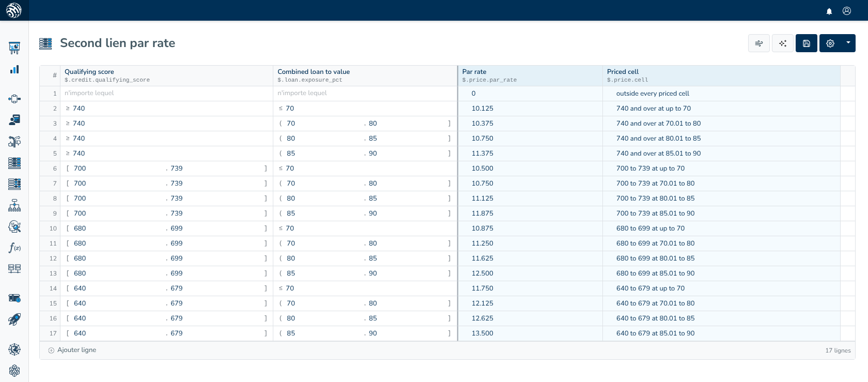Expand the dropdown arrow beside the gear
The width and height of the screenshot is (868, 382).
tap(848, 43)
